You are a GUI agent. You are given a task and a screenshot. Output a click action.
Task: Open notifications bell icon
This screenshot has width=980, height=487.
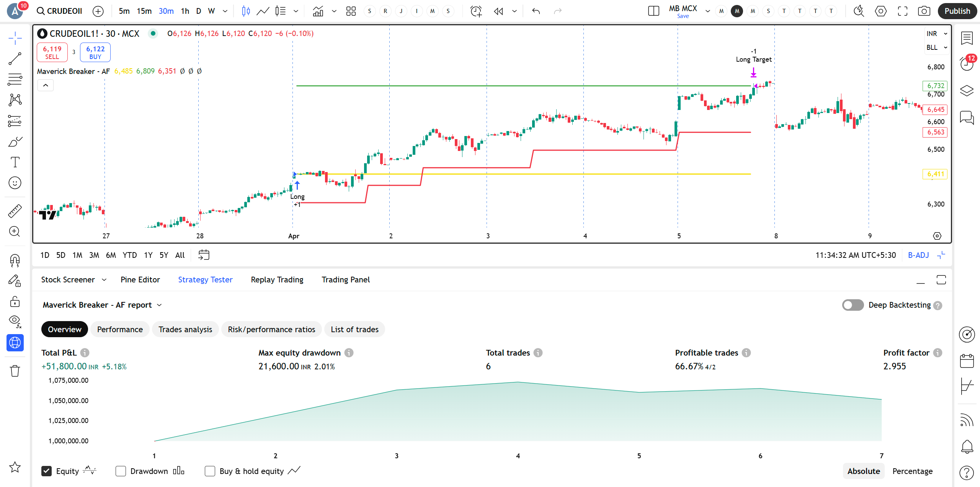[x=967, y=446]
